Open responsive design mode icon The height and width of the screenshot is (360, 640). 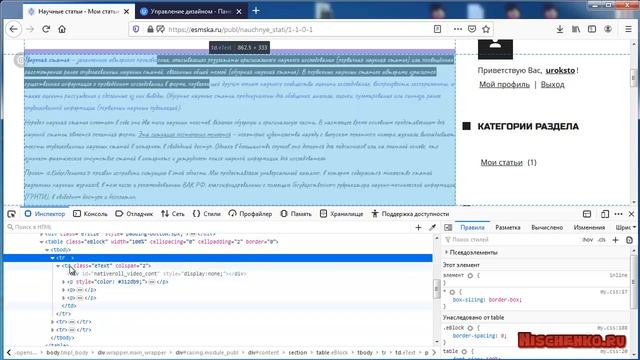(x=605, y=214)
